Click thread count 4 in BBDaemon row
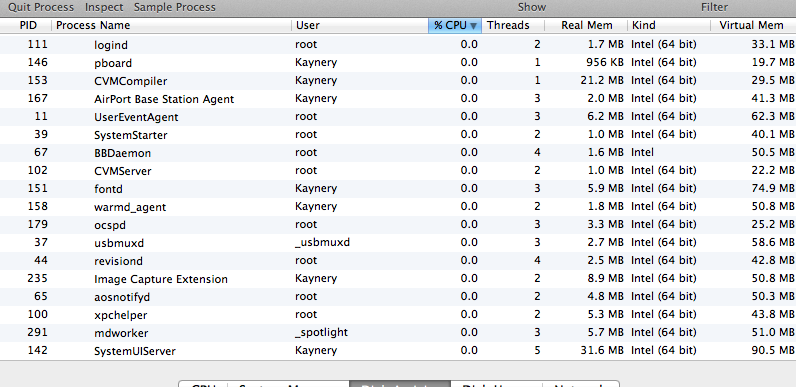Screen dimensions: 796x387 538,152
